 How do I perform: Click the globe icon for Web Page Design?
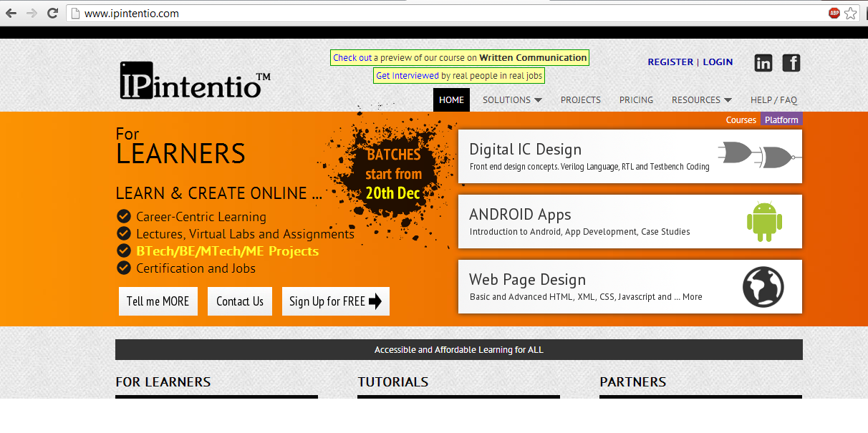point(763,287)
